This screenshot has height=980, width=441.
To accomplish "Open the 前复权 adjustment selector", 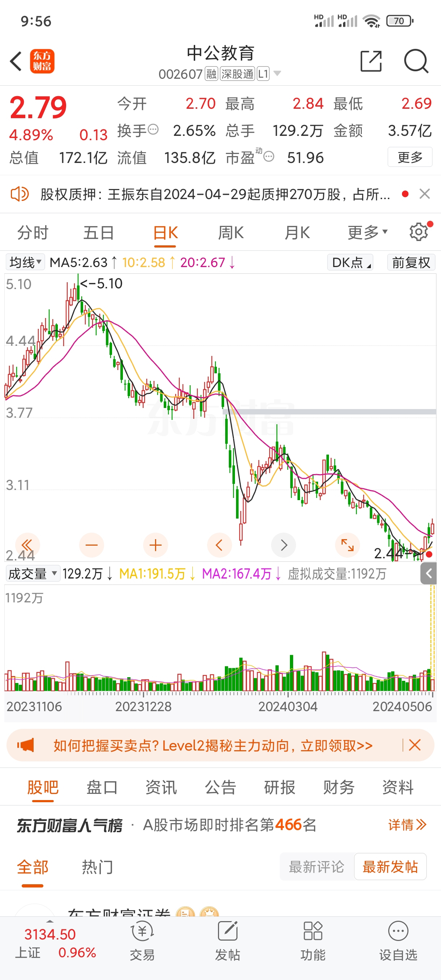I will pyautogui.click(x=411, y=262).
